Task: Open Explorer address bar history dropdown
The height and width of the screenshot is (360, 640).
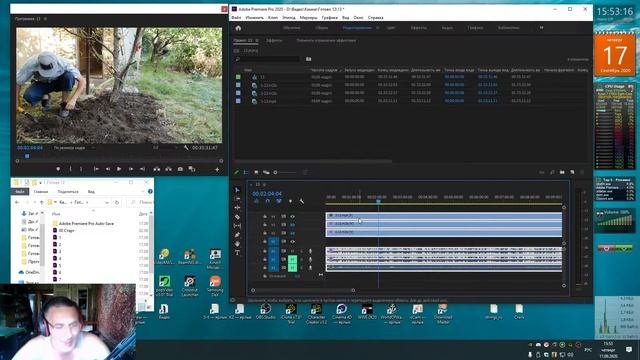Action: (x=107, y=202)
